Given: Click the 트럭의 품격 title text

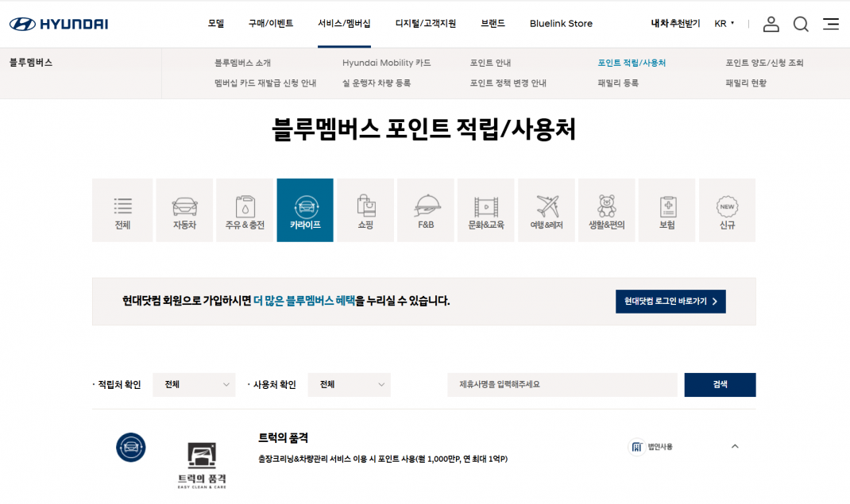Looking at the screenshot, I should pos(283,437).
